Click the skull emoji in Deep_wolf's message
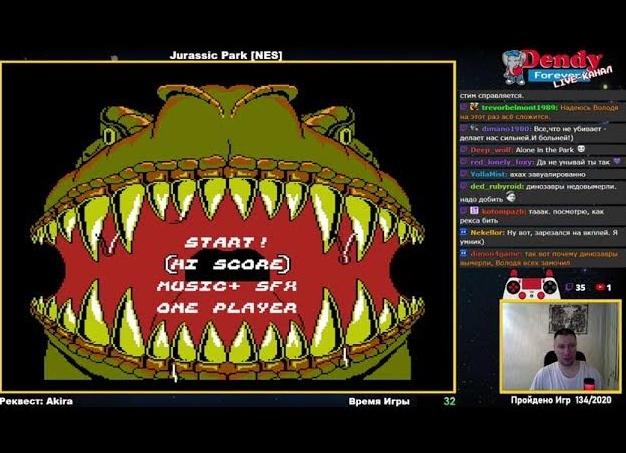Screen dimensions: 626x453 point(581,149)
